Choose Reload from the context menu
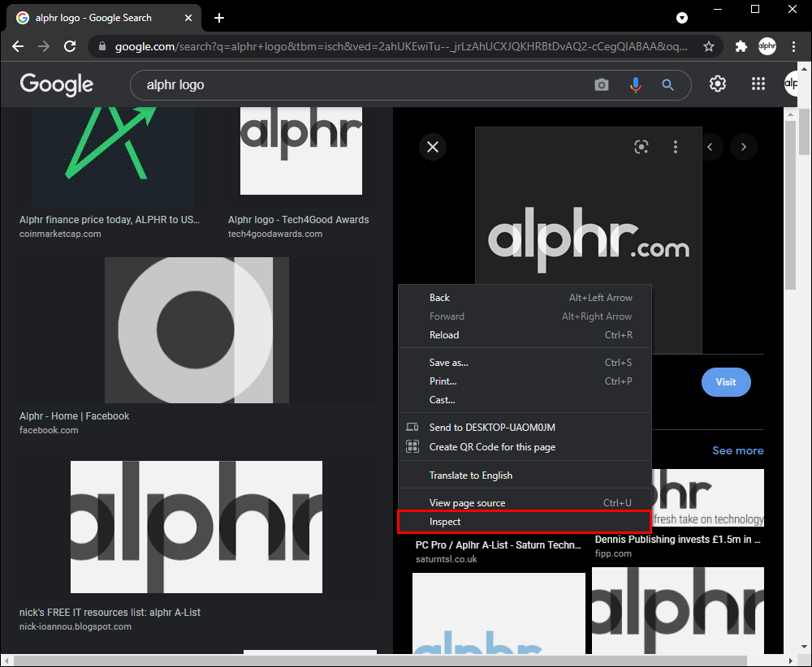The image size is (812, 667). [525, 335]
